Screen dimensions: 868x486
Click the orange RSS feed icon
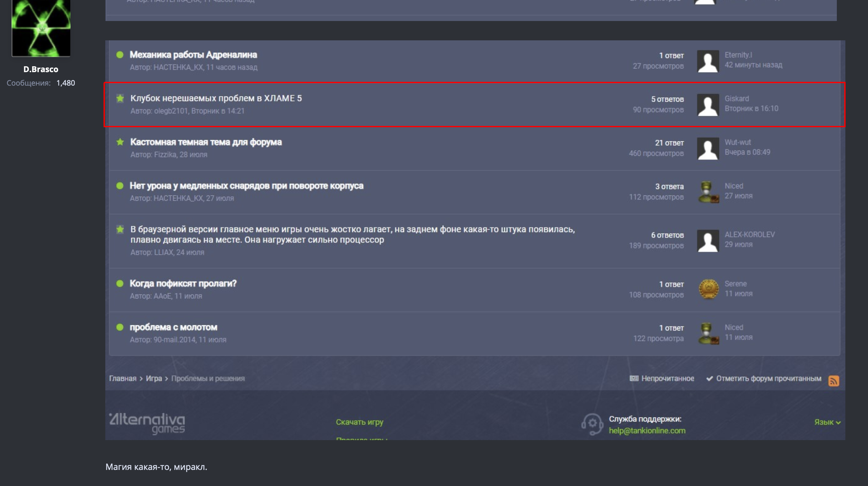(x=833, y=381)
